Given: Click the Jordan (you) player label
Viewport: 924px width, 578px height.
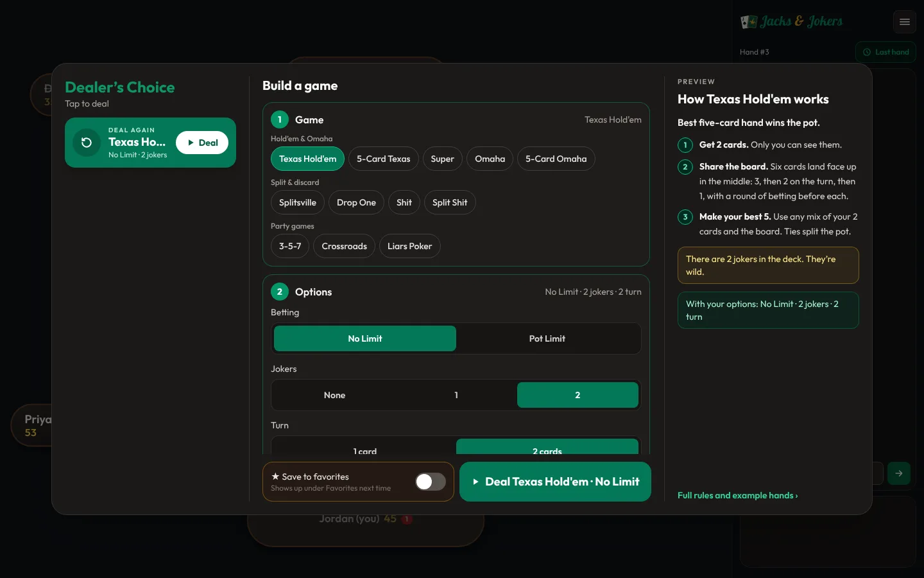Looking at the screenshot, I should [350, 519].
